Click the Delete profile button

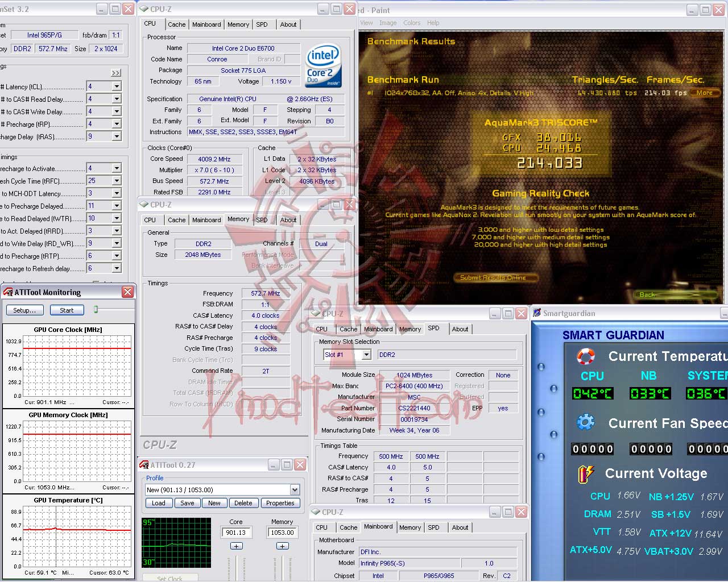[x=243, y=503]
